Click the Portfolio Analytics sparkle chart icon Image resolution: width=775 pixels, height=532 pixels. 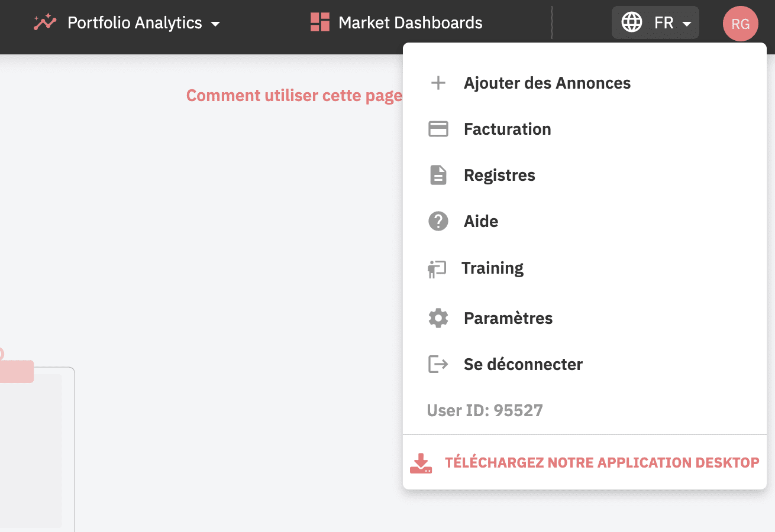[45, 22]
